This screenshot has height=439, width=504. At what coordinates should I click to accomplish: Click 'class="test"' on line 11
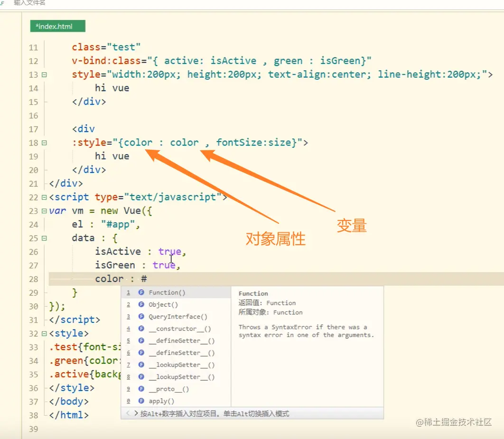[106, 47]
